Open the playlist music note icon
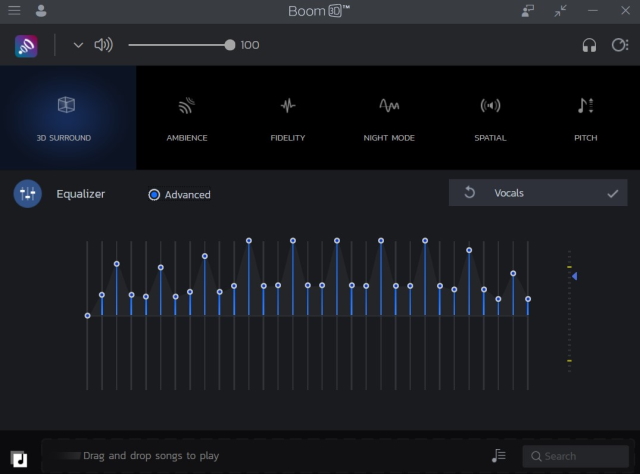This screenshot has height=474, width=640. pyautogui.click(x=498, y=456)
